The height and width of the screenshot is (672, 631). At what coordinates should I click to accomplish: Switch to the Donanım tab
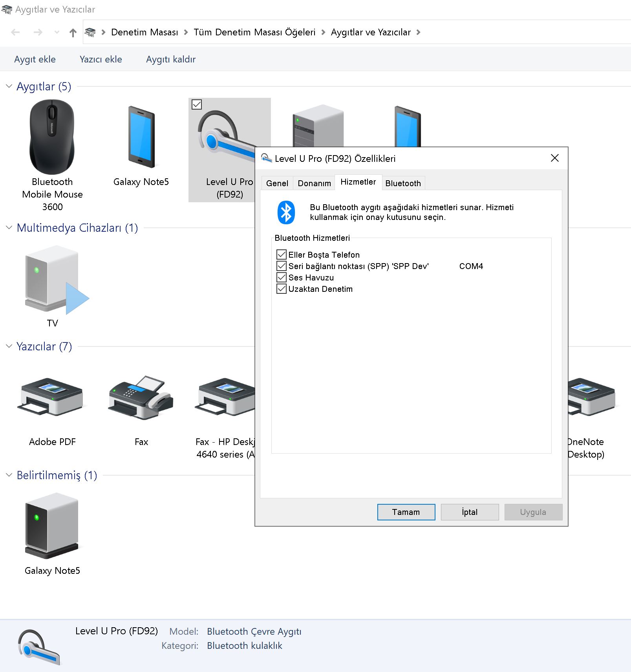[314, 183]
